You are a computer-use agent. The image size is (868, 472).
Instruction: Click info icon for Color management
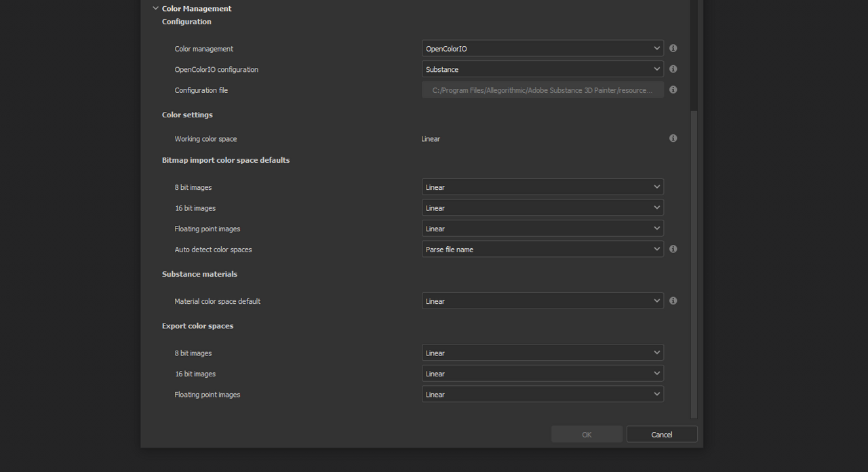(x=673, y=48)
